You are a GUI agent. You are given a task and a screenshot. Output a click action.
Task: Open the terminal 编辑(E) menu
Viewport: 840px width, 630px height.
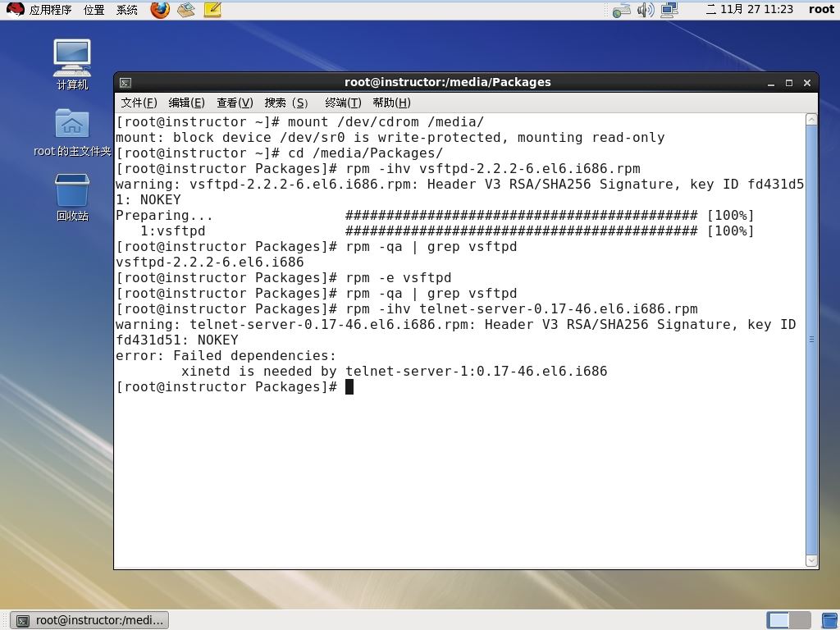point(186,103)
